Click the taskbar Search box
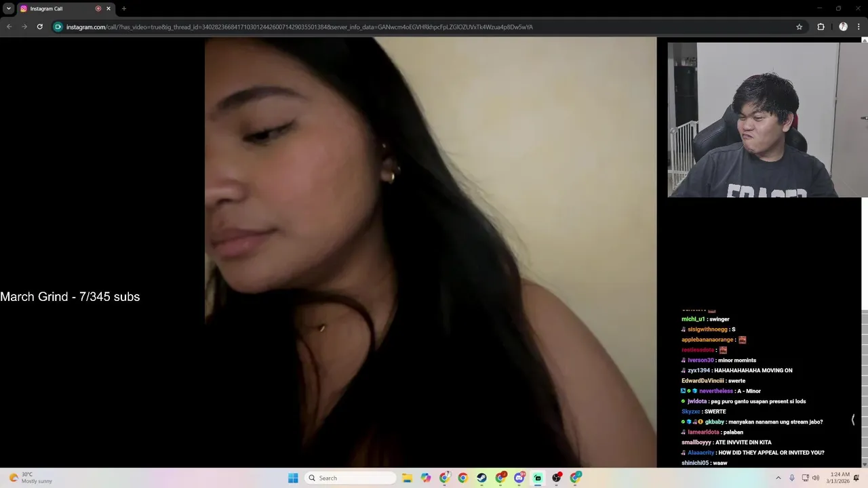The width and height of the screenshot is (868, 488). tap(351, 478)
